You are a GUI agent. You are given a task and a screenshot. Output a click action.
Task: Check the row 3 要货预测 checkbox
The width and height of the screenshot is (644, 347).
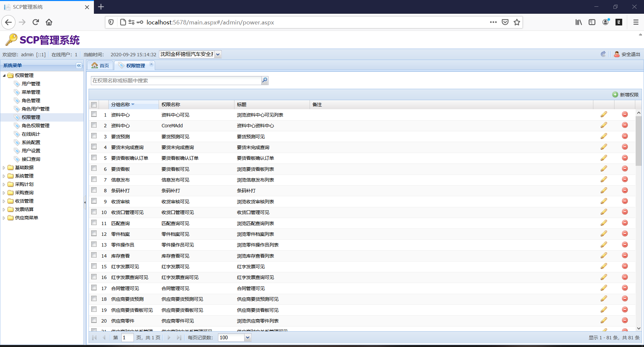(x=94, y=136)
